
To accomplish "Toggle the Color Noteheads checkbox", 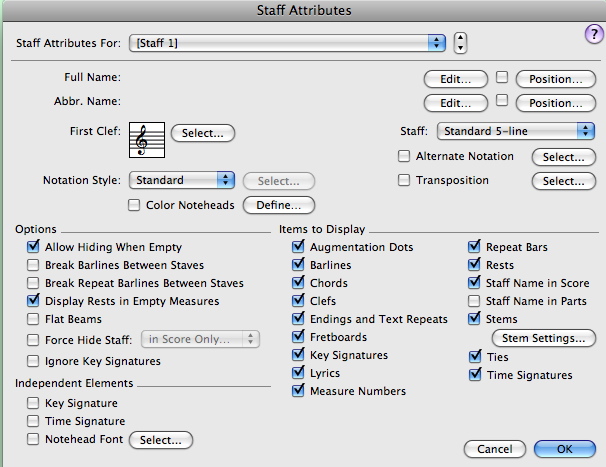I will [x=135, y=205].
